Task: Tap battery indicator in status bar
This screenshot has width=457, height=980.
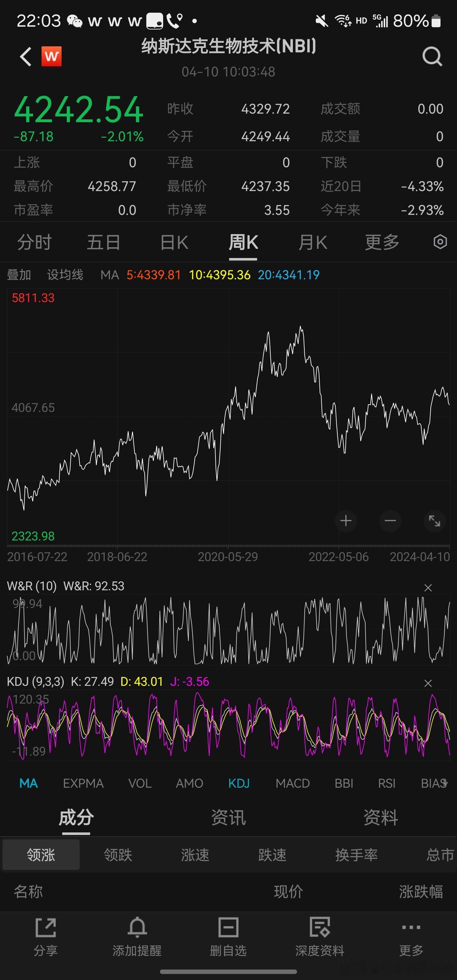Action: point(436,21)
